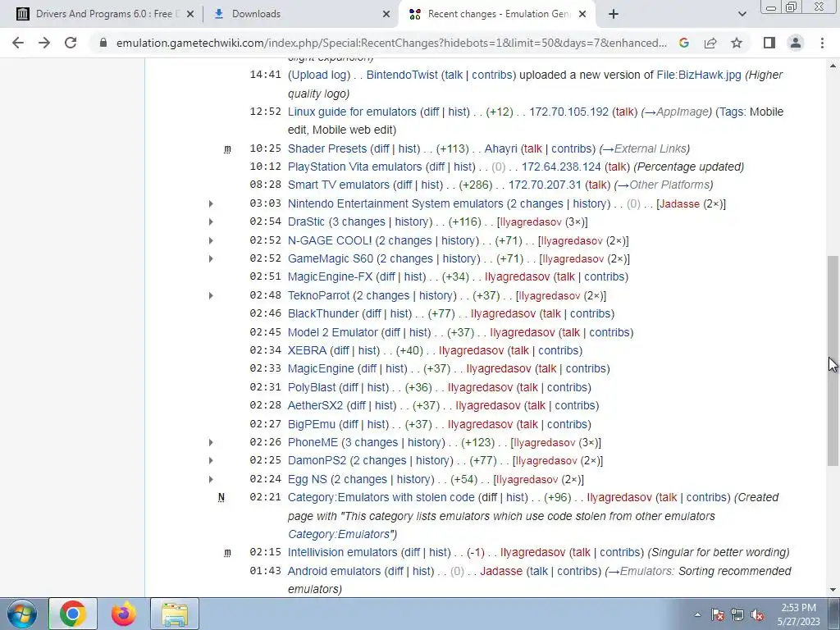The width and height of the screenshot is (840, 630).
Task: Launch Firefox from the taskbar
Action: tap(124, 614)
